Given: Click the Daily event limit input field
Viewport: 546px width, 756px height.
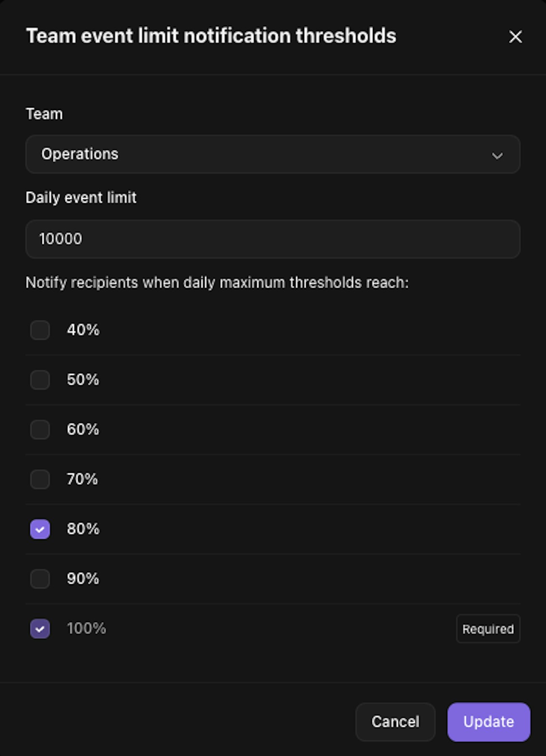Looking at the screenshot, I should [x=272, y=239].
